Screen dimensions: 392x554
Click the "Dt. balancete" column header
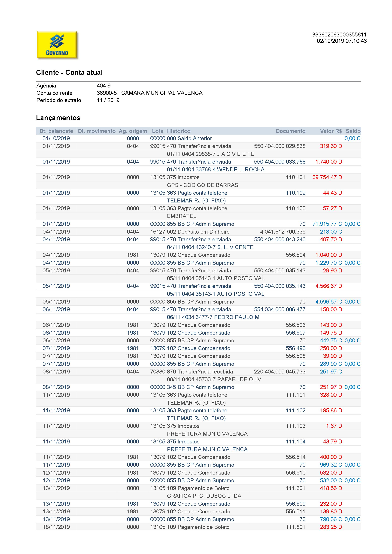pyautogui.click(x=56, y=131)
